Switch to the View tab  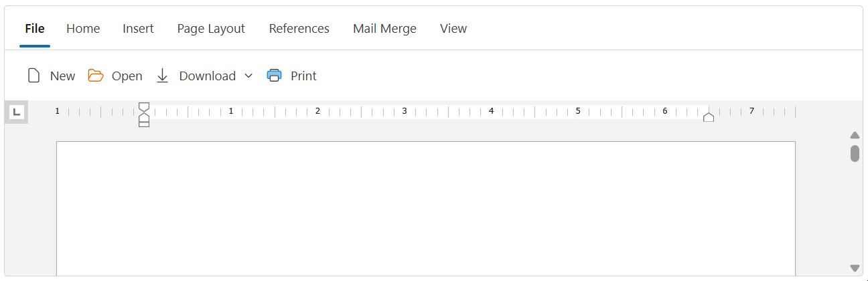point(453,29)
